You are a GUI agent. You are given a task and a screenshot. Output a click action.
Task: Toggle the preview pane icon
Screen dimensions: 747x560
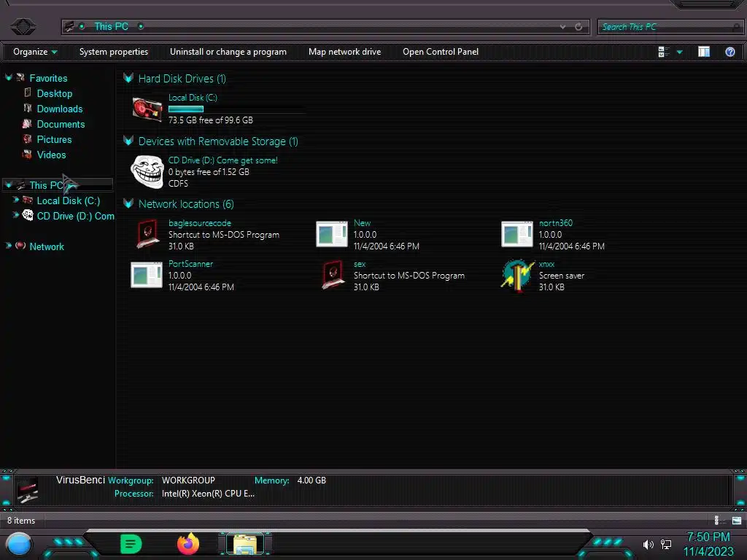[704, 52]
